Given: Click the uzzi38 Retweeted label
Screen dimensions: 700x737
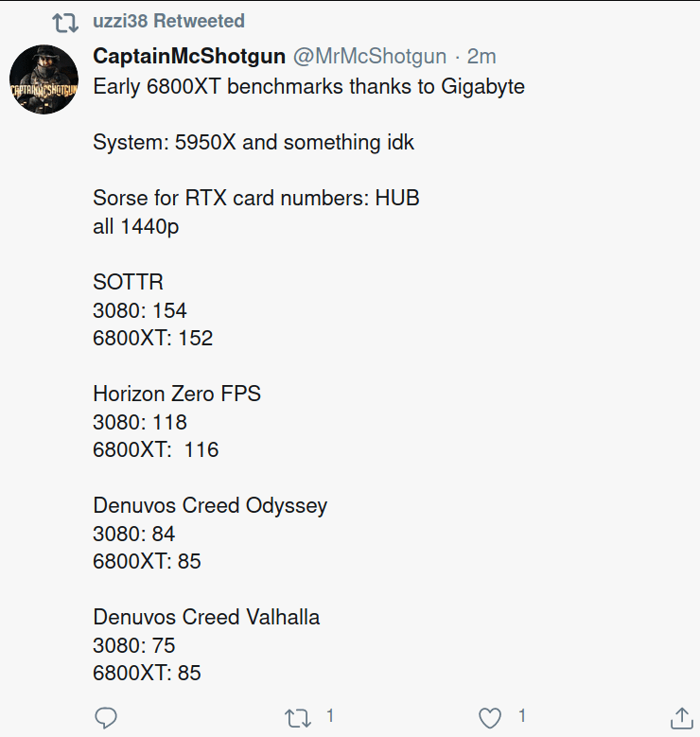Looking at the screenshot, I should click(x=168, y=21).
